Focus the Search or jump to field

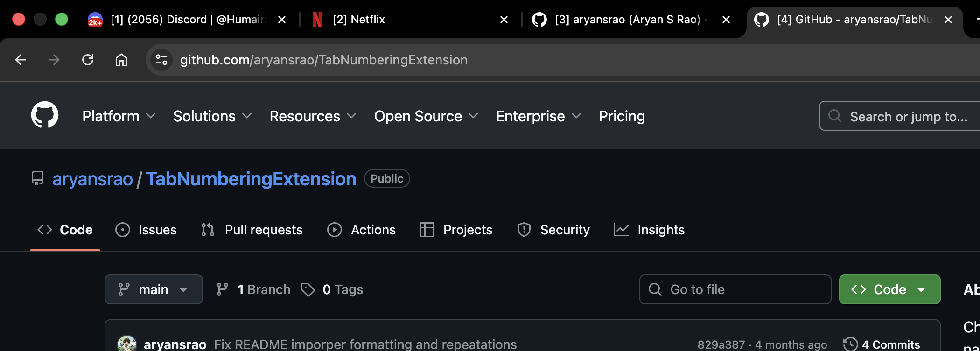click(900, 116)
